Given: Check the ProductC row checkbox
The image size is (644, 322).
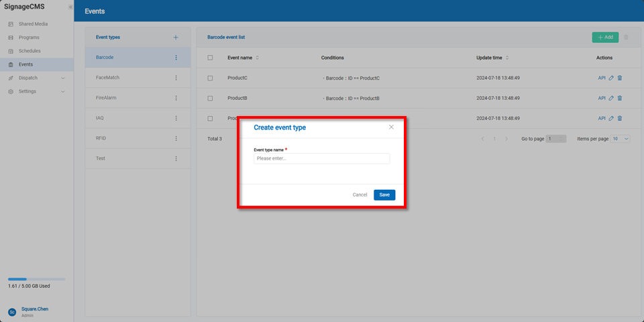Looking at the screenshot, I should point(210,78).
